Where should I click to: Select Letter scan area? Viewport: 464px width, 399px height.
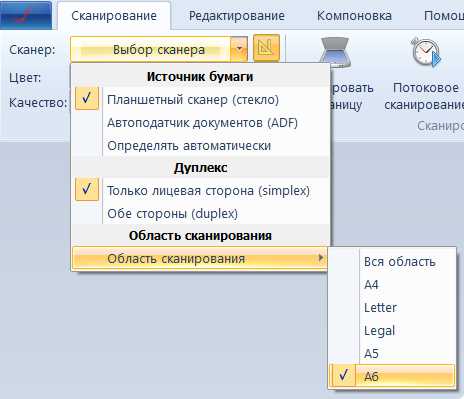point(392,307)
